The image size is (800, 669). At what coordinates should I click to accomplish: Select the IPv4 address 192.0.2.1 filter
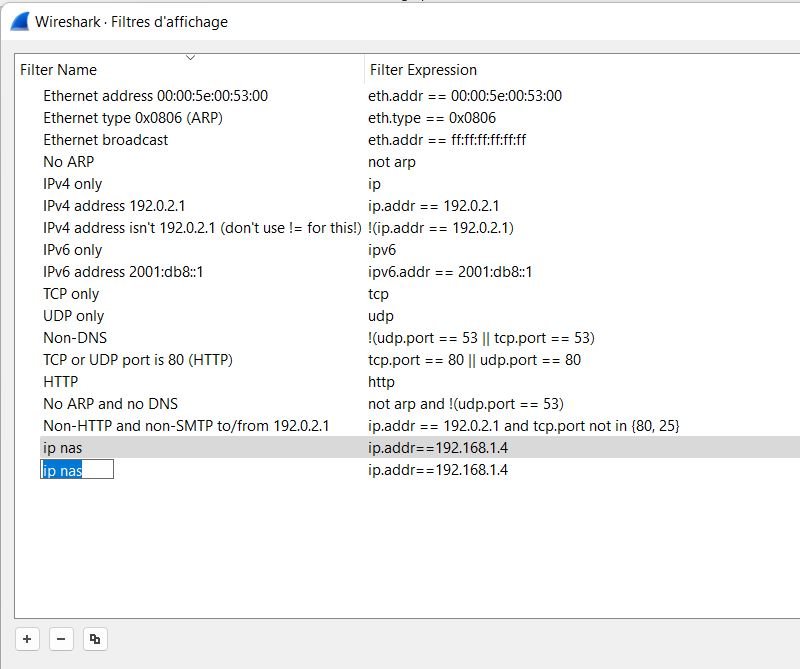[114, 206]
